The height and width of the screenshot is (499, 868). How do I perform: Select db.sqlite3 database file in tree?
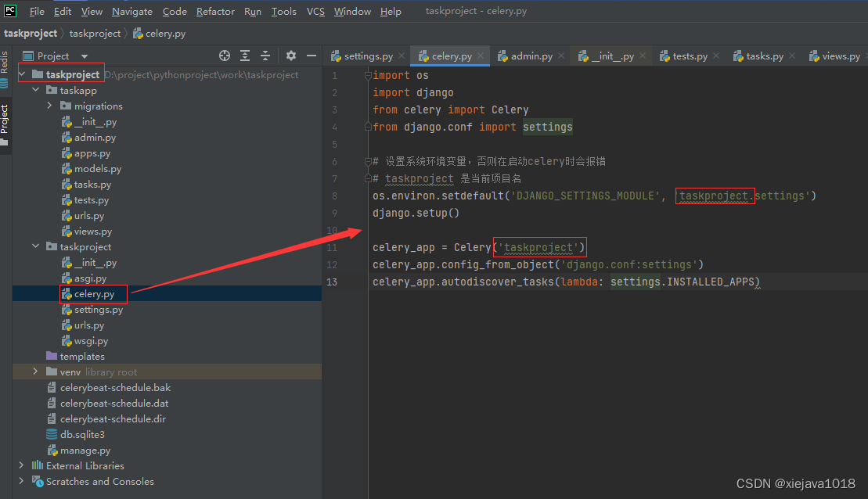click(x=81, y=434)
